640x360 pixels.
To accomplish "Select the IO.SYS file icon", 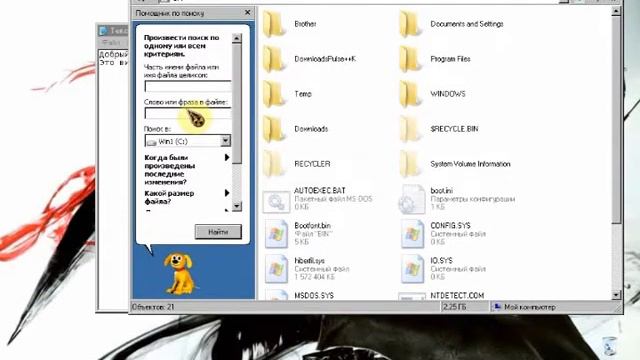I will 412,269.
